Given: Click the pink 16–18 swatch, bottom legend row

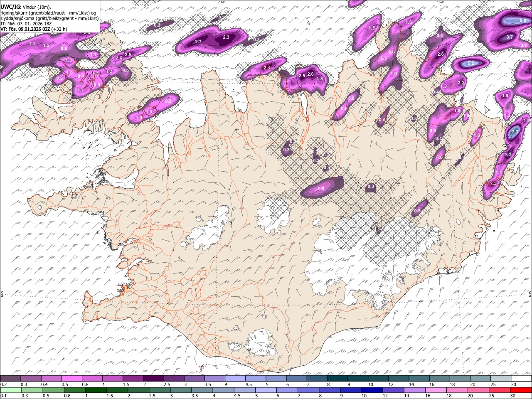Looking at the screenshot, I should coord(436,390).
